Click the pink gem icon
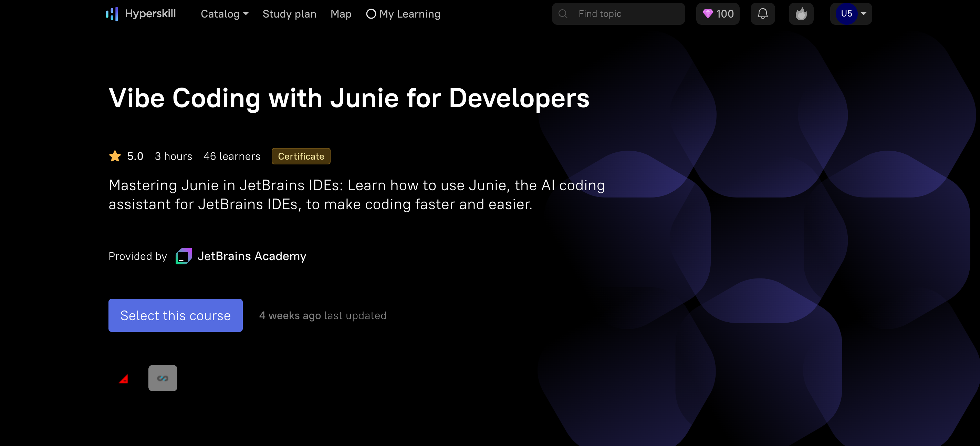This screenshot has height=446, width=980. pos(708,14)
